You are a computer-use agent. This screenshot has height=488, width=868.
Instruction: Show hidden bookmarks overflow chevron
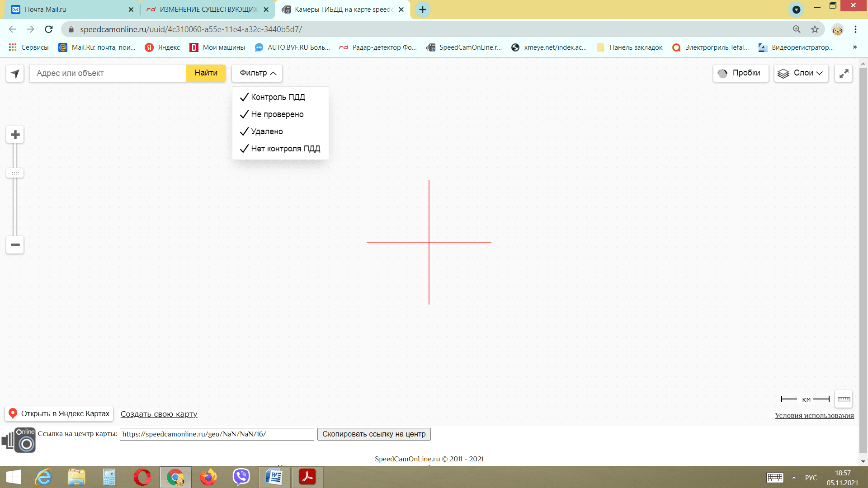[x=854, y=47]
